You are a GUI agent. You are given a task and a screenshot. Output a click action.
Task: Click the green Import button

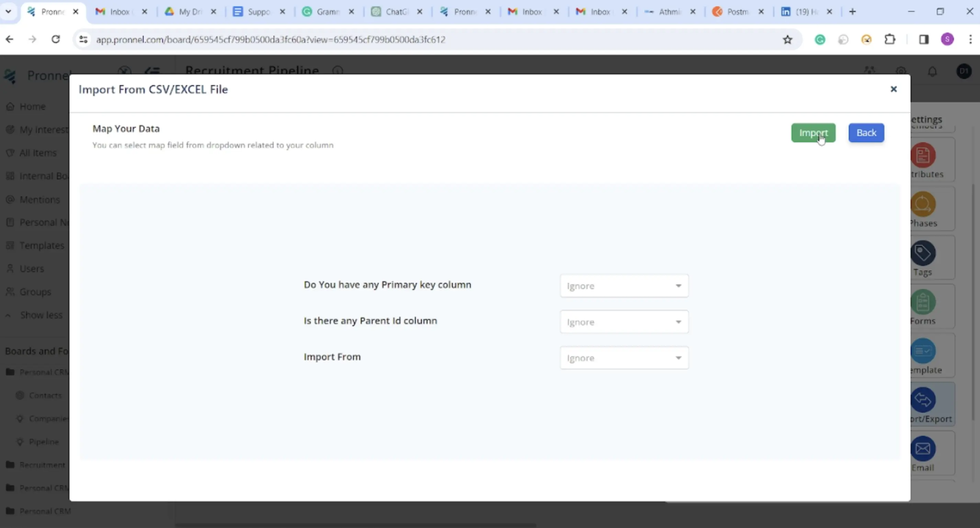(813, 133)
